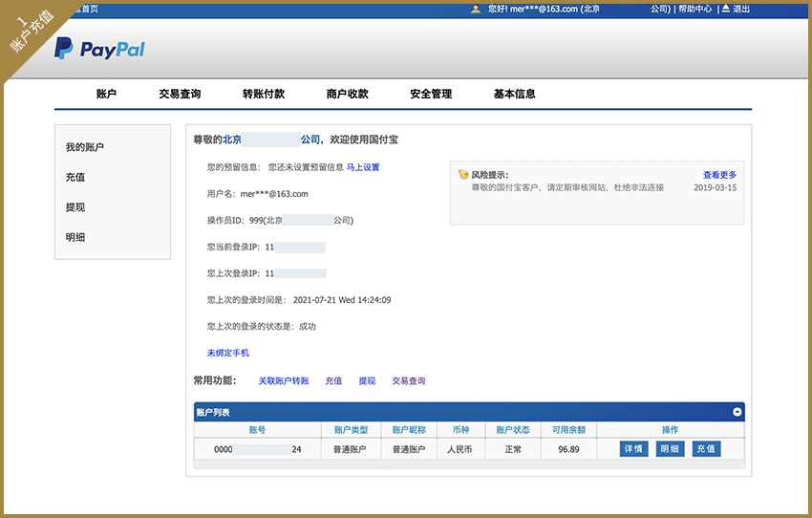
Task: Click the balance value 96.89
Action: point(568,449)
